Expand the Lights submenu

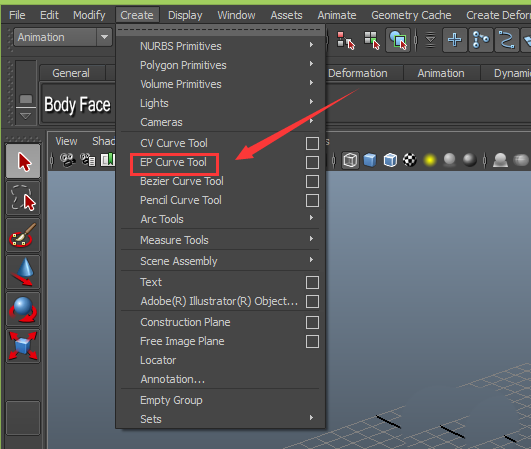pos(220,103)
